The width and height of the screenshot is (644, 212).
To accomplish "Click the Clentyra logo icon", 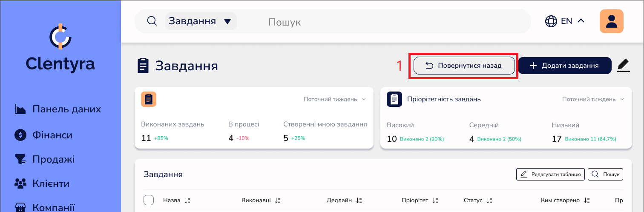I will [60, 37].
